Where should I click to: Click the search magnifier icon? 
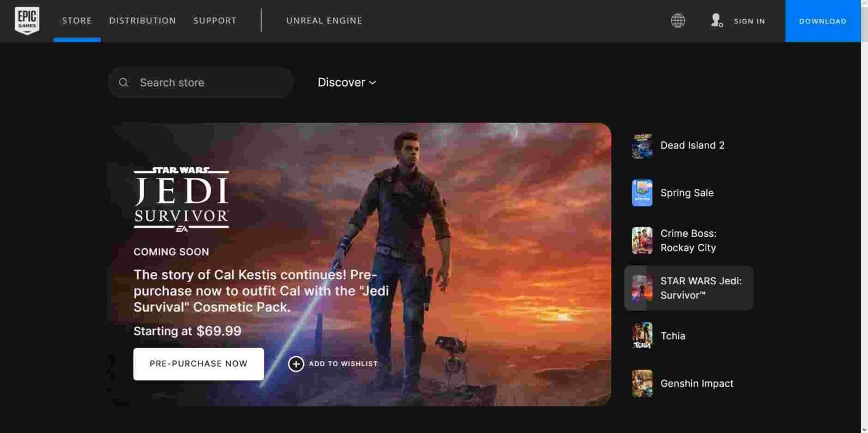[123, 83]
